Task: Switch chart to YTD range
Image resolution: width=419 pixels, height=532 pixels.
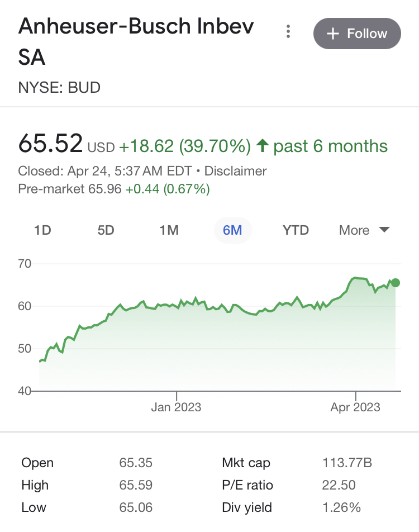Action: [x=296, y=230]
